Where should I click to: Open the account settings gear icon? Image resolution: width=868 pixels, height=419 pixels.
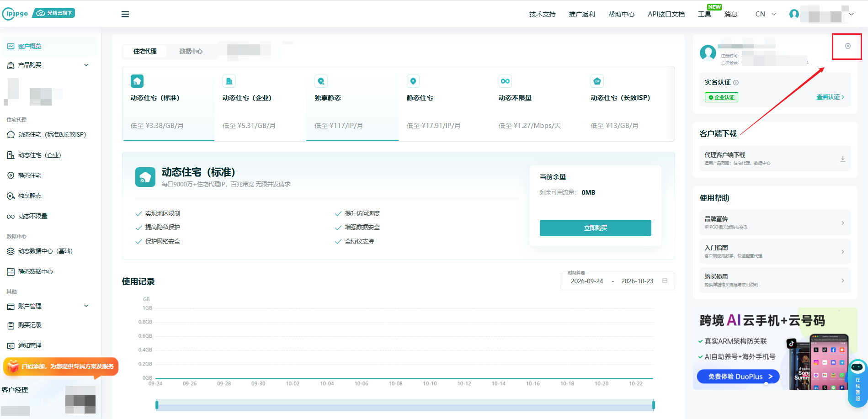pos(848,46)
